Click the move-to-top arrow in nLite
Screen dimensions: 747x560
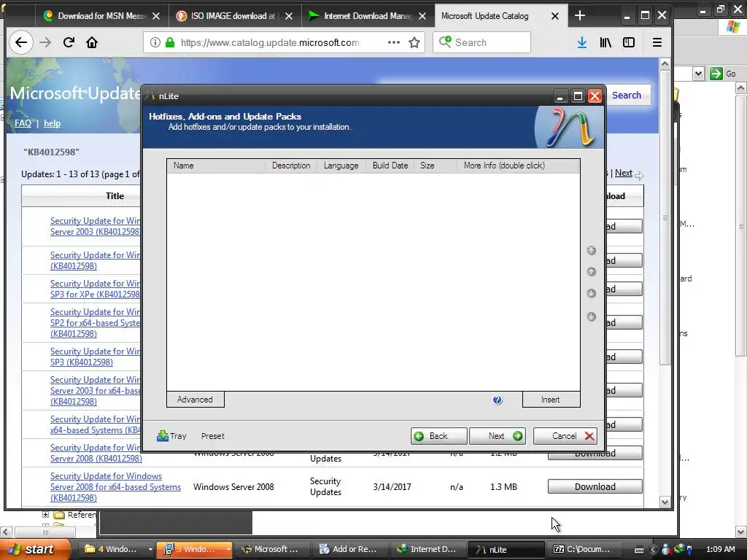click(591, 251)
